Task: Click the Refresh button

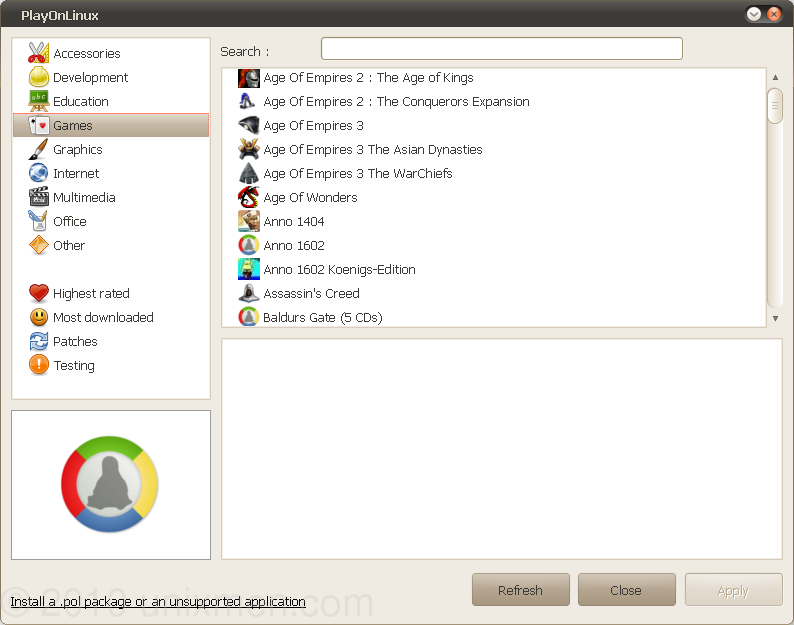Action: pos(521,590)
